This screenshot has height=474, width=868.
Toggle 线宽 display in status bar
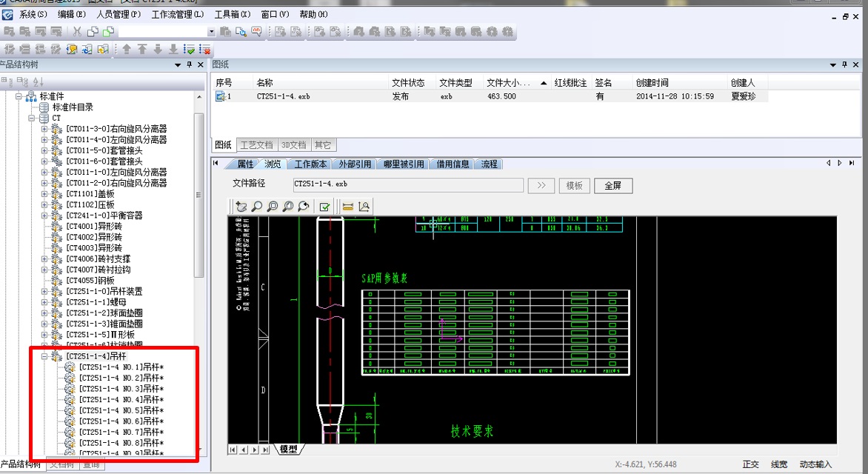779,464
